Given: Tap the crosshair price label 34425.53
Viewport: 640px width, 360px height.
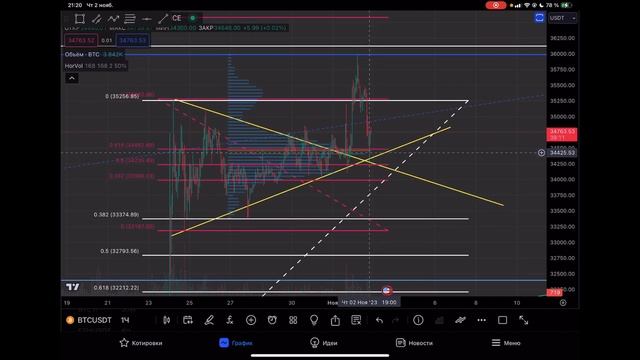Looking at the screenshot, I should coord(562,153).
